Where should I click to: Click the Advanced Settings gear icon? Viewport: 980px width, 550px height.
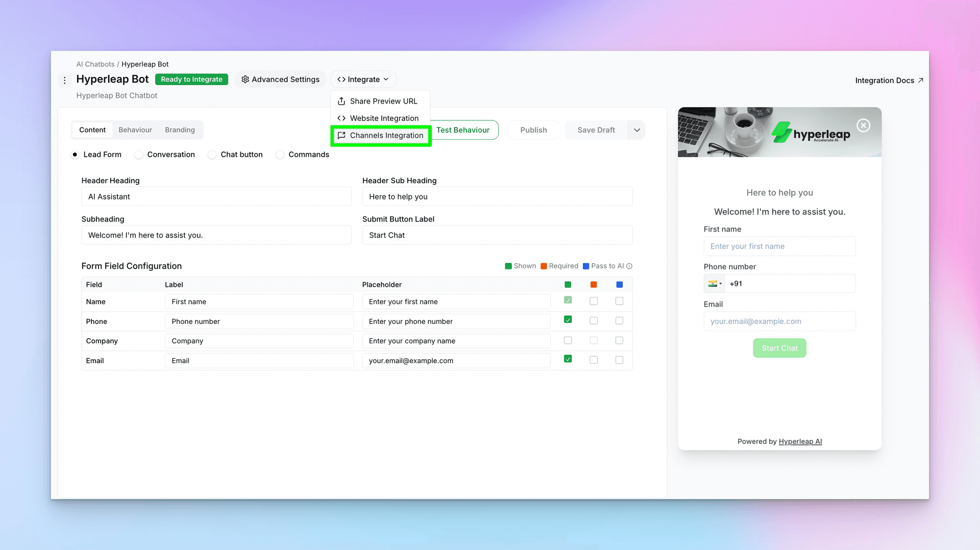tap(245, 80)
